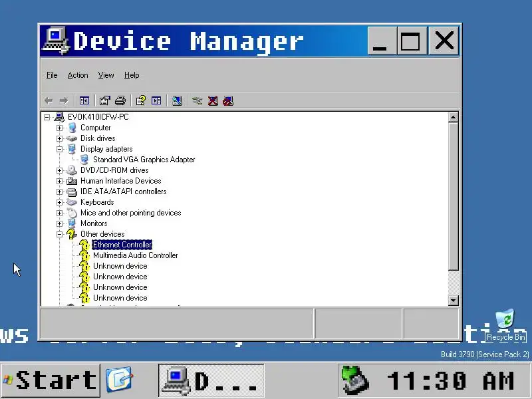Click the system tray hardware icon
Image resolution: width=532 pixels, height=399 pixels.
tap(354, 380)
